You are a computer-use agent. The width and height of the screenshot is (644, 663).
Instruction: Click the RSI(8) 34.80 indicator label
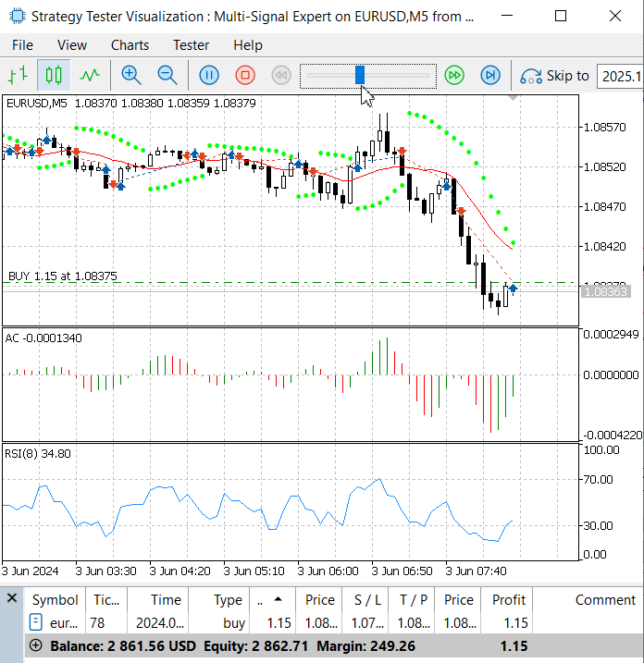coord(38,454)
